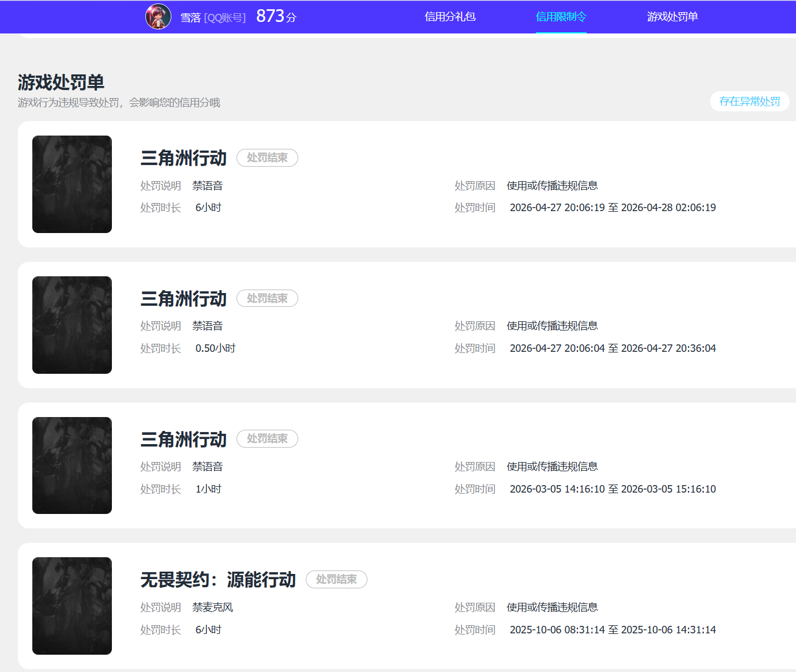Click 处罚结束 badge of the 02:06:19 record
The image size is (796, 672).
tap(267, 157)
